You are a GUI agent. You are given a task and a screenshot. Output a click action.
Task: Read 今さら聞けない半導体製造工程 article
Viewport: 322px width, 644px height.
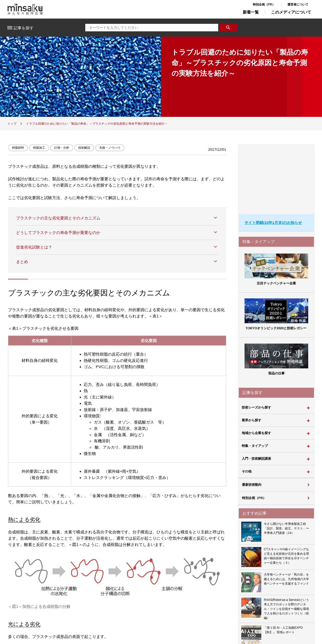[x=286, y=528]
